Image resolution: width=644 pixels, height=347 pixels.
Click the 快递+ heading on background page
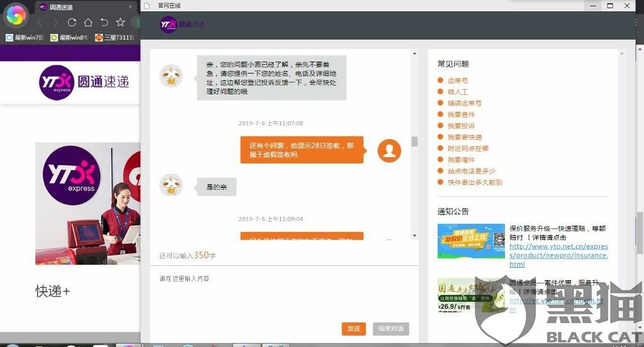pyautogui.click(x=53, y=291)
